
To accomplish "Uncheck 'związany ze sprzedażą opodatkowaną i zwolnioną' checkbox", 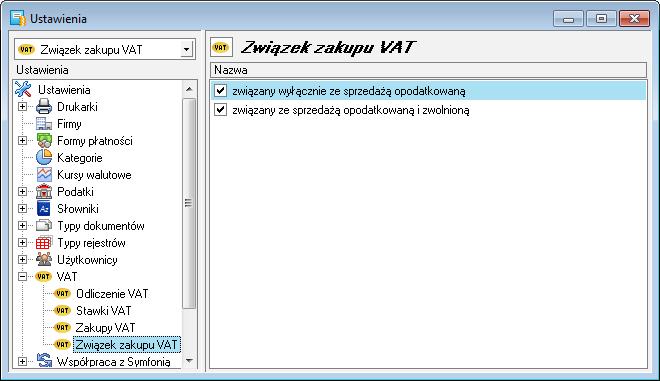I will (x=220, y=109).
